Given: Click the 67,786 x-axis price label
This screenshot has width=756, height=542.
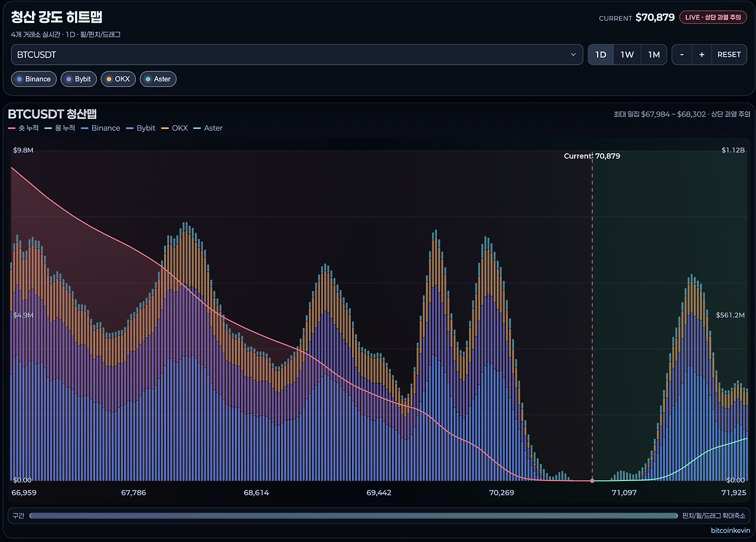Looking at the screenshot, I should pyautogui.click(x=133, y=493).
